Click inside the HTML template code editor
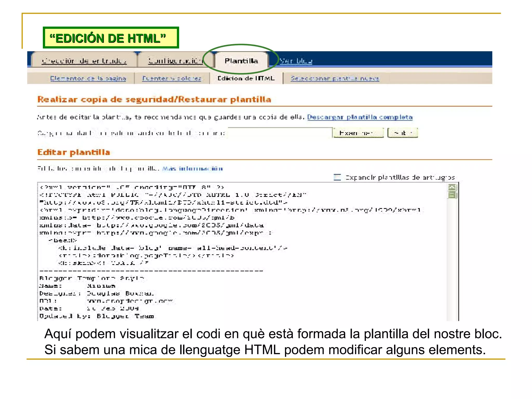The image size is (532, 399). pos(243,251)
